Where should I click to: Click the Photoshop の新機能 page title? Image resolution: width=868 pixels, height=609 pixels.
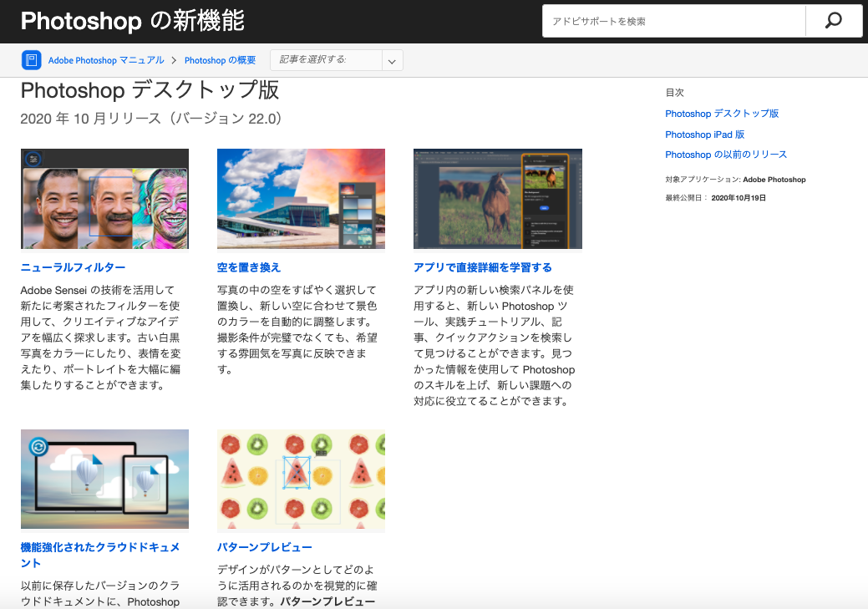coord(132,21)
